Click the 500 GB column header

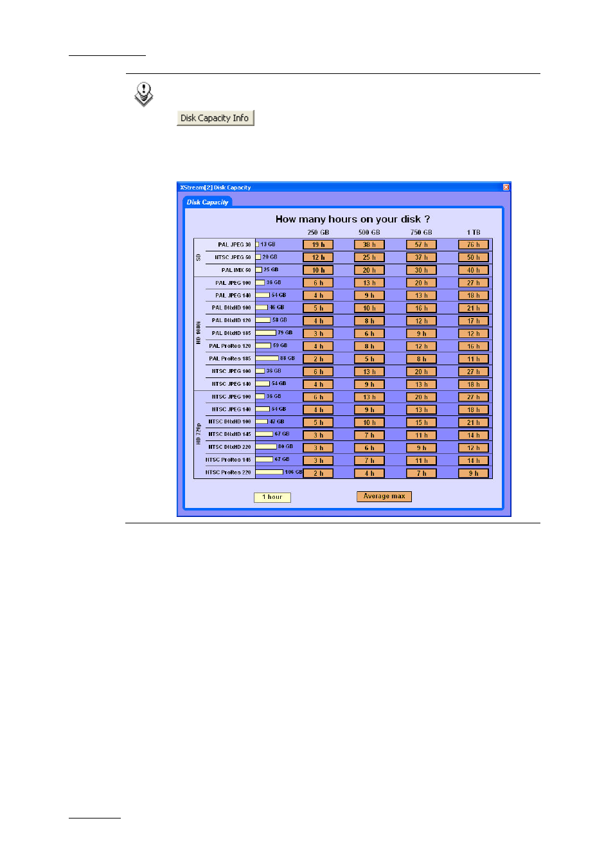369,233
